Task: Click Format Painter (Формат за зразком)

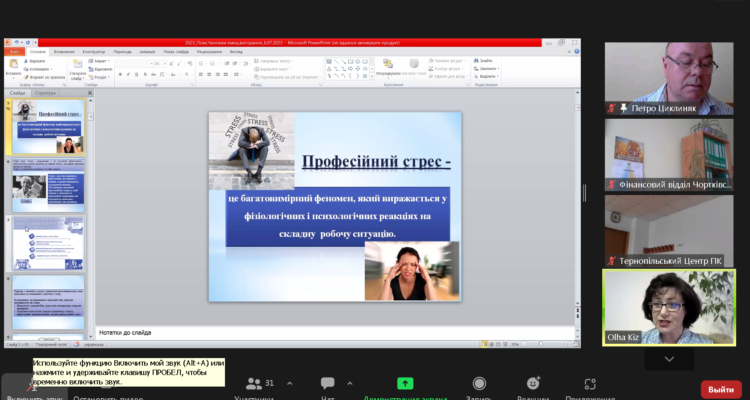Action: (x=44, y=78)
